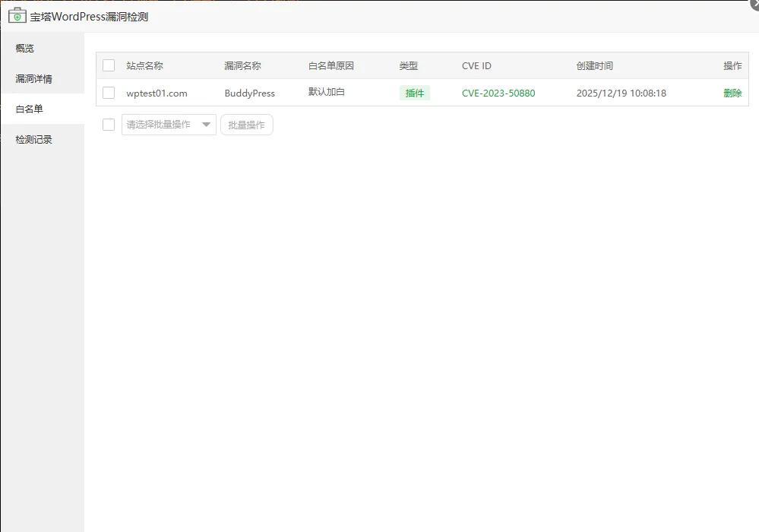Check the select-all checkbox in table header

[108, 65]
